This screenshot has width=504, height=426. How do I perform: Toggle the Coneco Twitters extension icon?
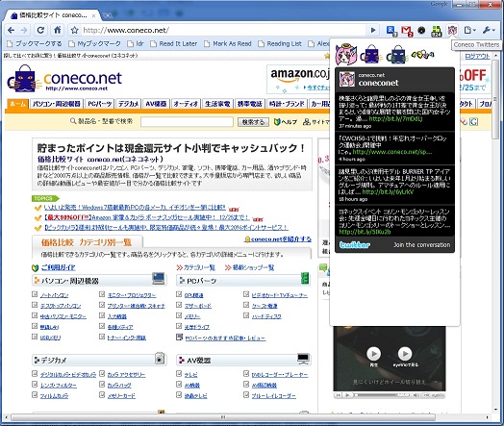[452, 31]
